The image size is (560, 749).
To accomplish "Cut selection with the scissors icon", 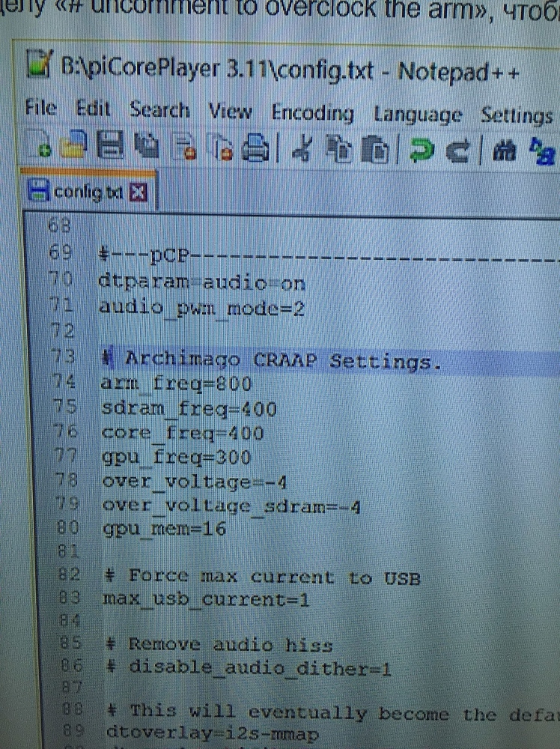I will (x=302, y=150).
